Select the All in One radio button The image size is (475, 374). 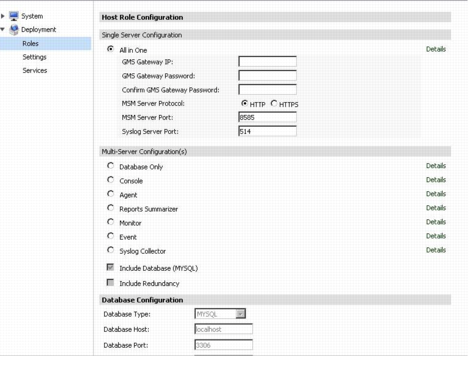coord(110,49)
